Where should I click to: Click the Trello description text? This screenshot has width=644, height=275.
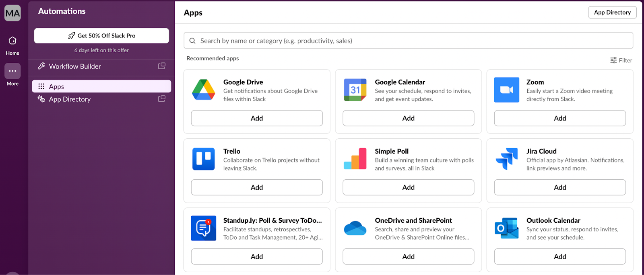click(271, 164)
